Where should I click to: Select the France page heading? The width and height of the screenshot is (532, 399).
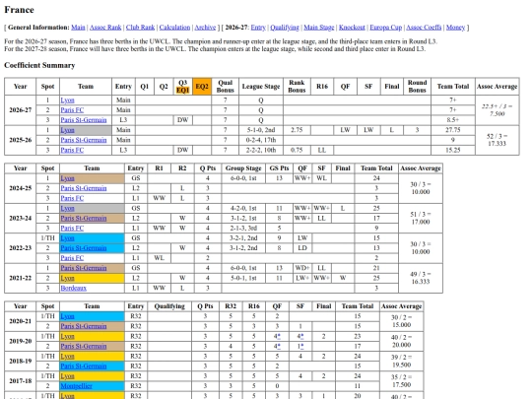[x=19, y=10]
